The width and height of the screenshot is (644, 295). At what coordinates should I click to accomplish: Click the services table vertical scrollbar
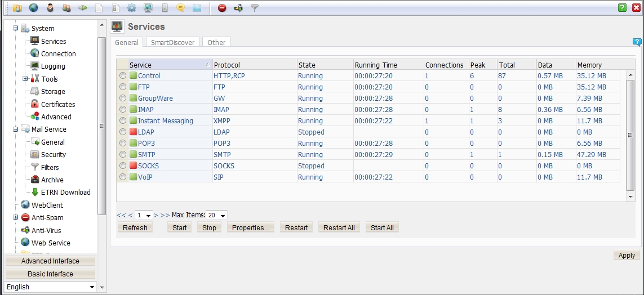pos(630,135)
